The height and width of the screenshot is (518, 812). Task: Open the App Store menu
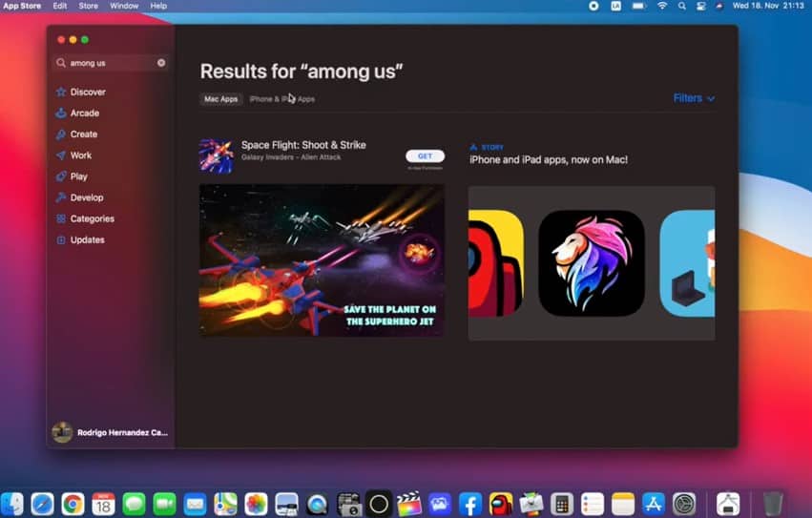22,6
